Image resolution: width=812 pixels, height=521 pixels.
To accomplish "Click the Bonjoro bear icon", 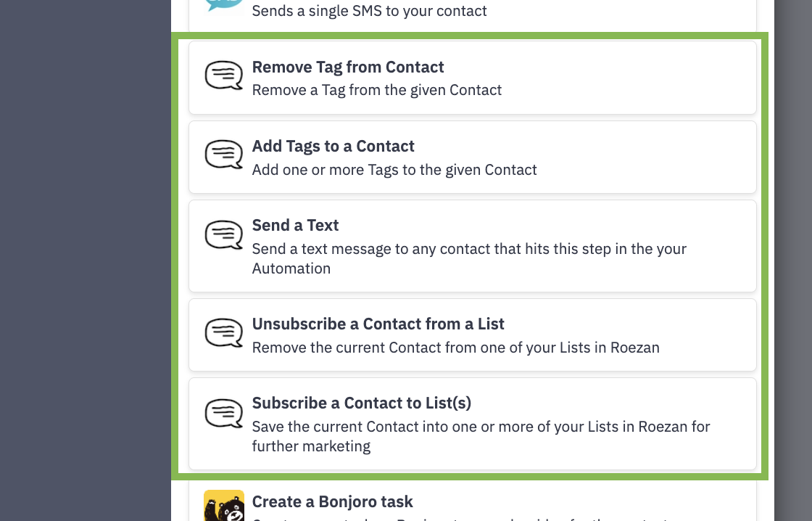I will pyautogui.click(x=223, y=506).
